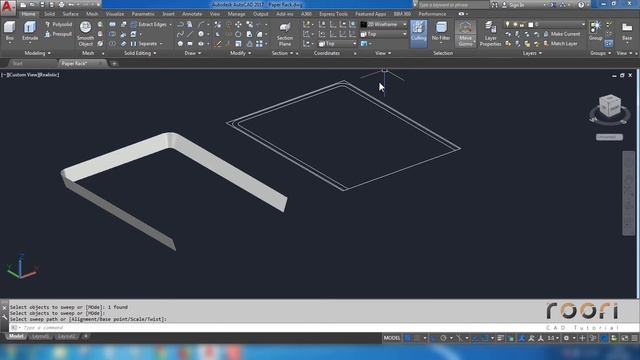Select the Extrude tool
This screenshot has height=360, width=640.
(30, 31)
